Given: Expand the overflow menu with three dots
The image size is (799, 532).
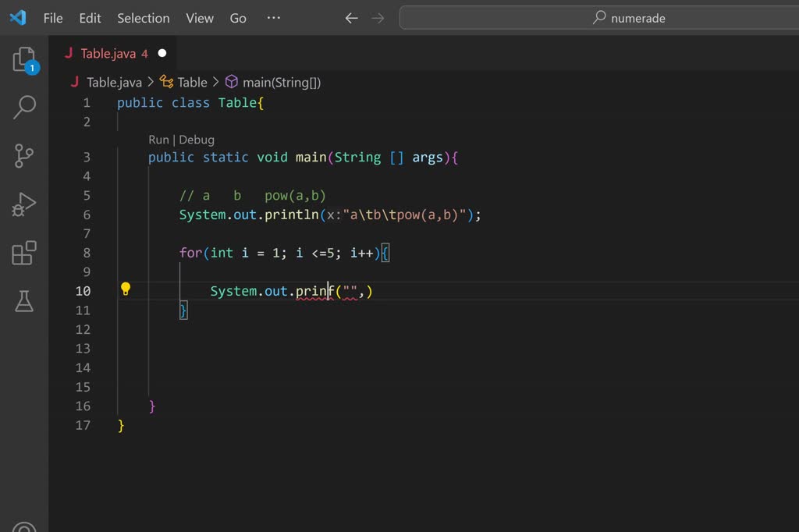Looking at the screenshot, I should click(273, 18).
